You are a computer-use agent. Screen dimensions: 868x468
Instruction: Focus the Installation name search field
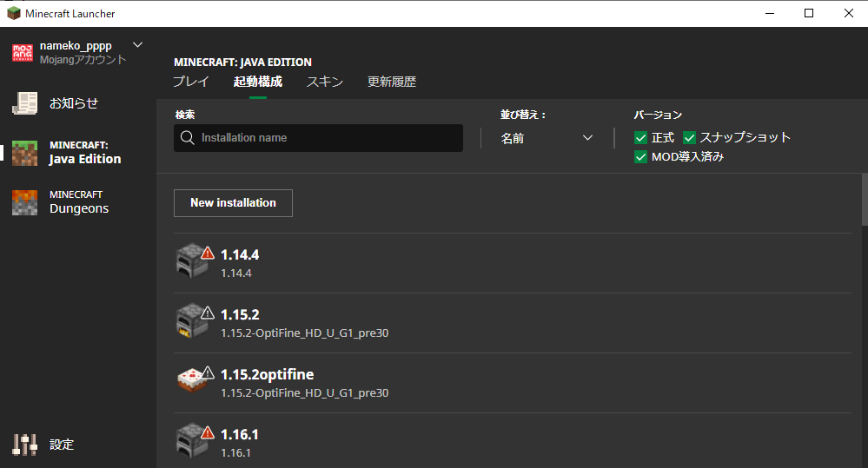(x=318, y=138)
